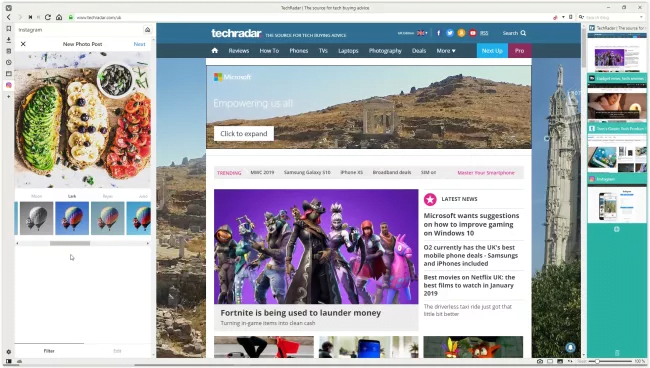Switch to the Edit tab
650x368 pixels.
pyautogui.click(x=117, y=351)
